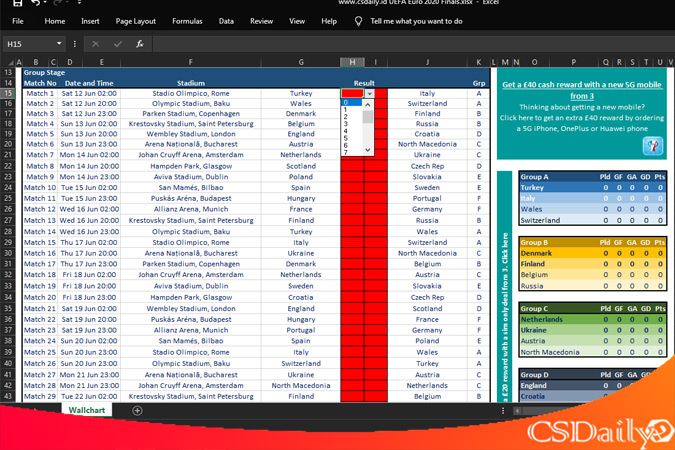Select the Review ribbon tab
The width and height of the screenshot is (675, 450).
261,21
